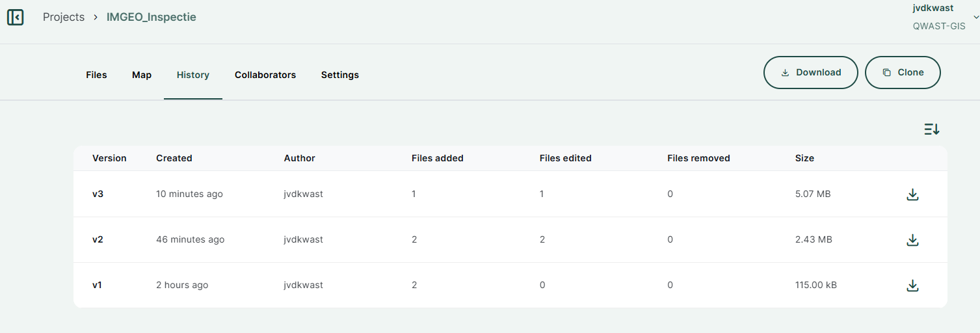Screen dimensions: 980x333
Task: Open version v3 row
Action: 98,194
